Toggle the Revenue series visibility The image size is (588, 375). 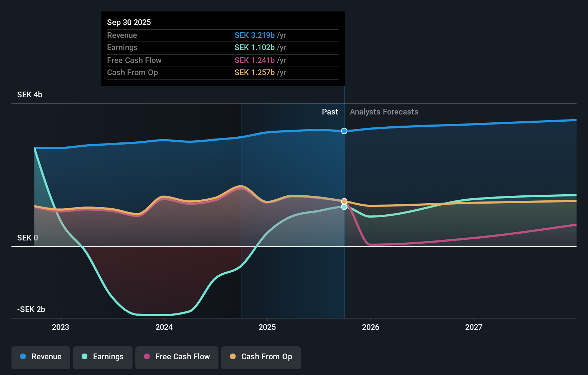[40, 357]
